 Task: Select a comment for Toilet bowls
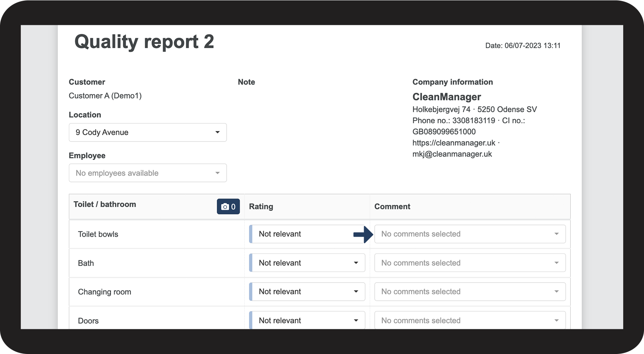coord(469,234)
